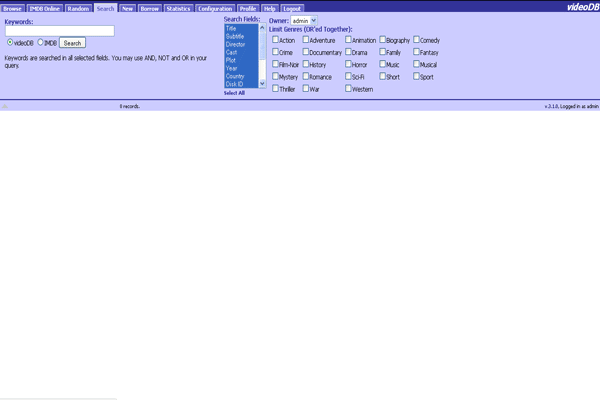Select the videoDB radio button
Screen dimensions: 600x400
10,43
